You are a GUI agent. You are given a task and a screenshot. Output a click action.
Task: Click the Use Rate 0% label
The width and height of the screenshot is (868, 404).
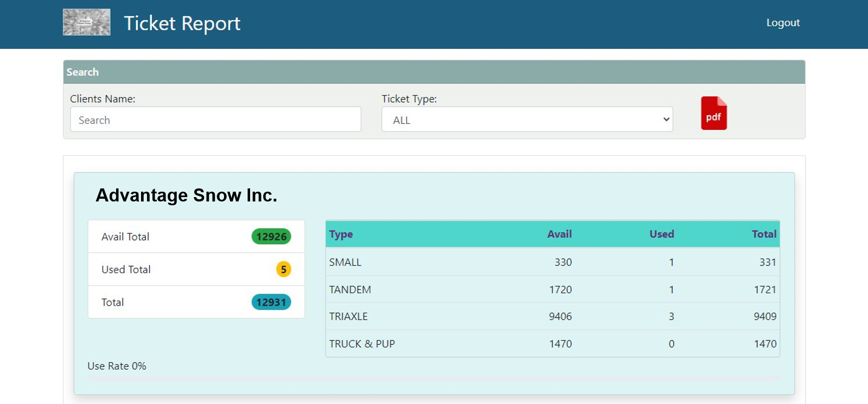117,366
